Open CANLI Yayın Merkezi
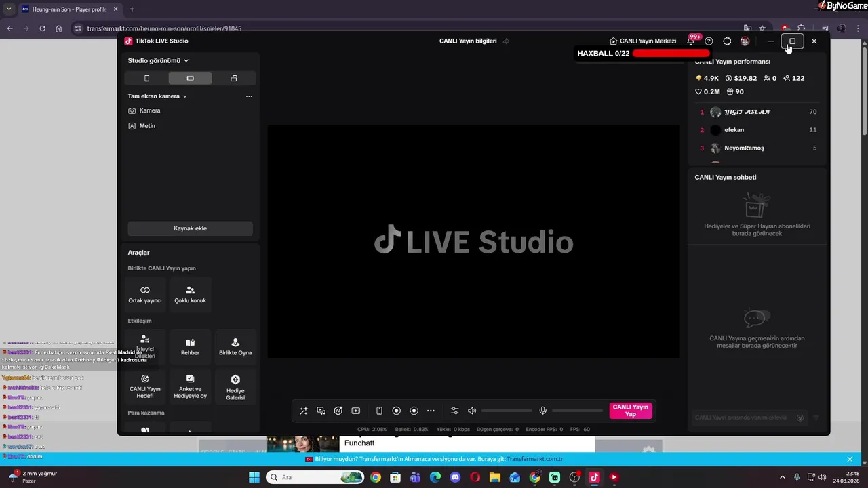868x488 pixels. (642, 41)
